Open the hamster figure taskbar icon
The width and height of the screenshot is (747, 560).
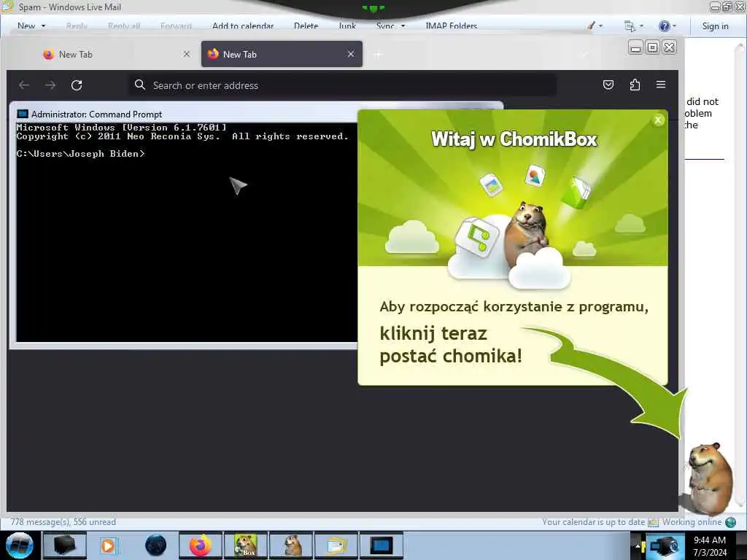pyautogui.click(x=291, y=545)
